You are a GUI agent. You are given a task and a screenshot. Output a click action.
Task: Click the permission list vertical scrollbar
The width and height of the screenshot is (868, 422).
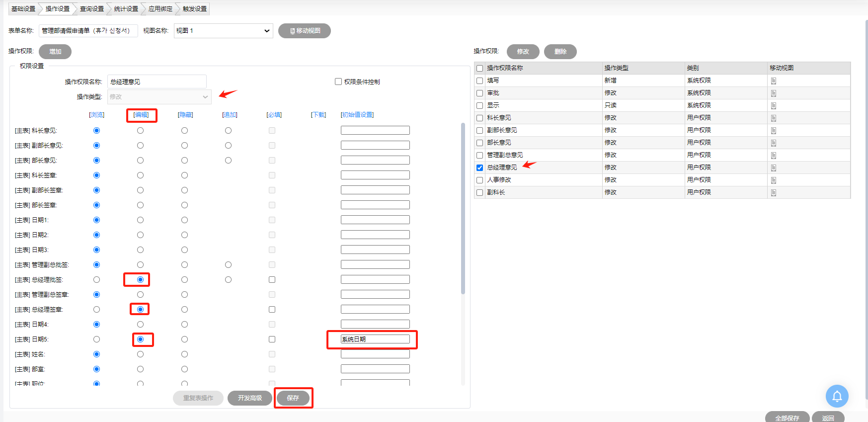[x=463, y=209]
